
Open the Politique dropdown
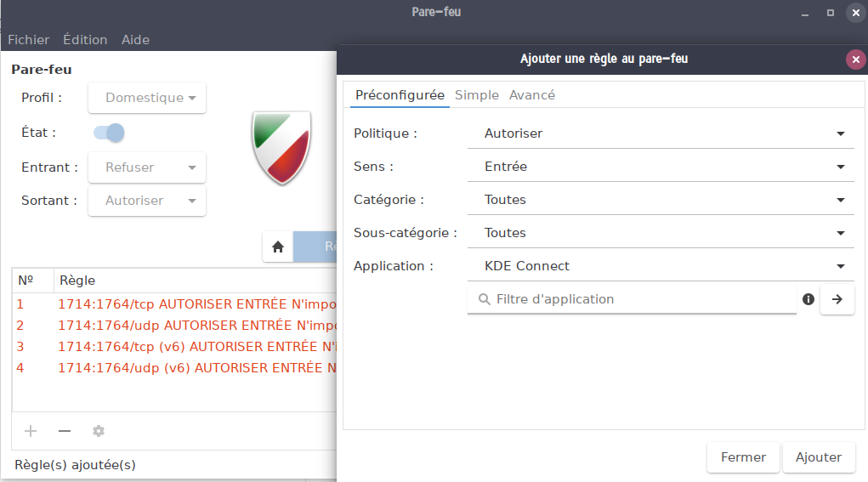coord(660,133)
